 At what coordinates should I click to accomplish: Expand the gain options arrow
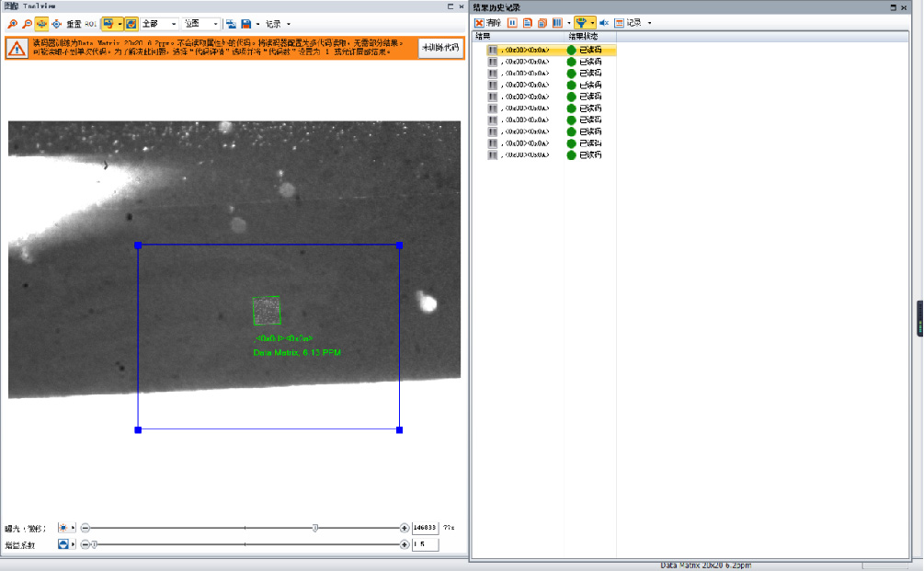pyautogui.click(x=73, y=544)
